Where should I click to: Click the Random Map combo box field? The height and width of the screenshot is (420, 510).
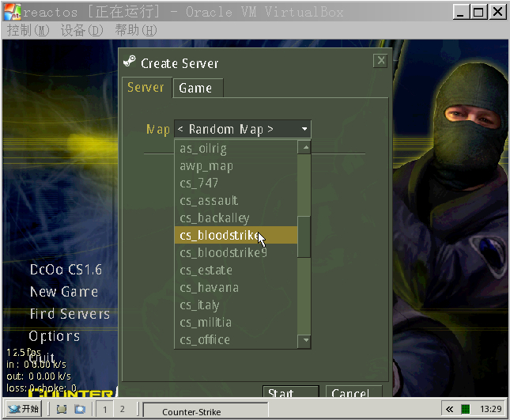(243, 129)
